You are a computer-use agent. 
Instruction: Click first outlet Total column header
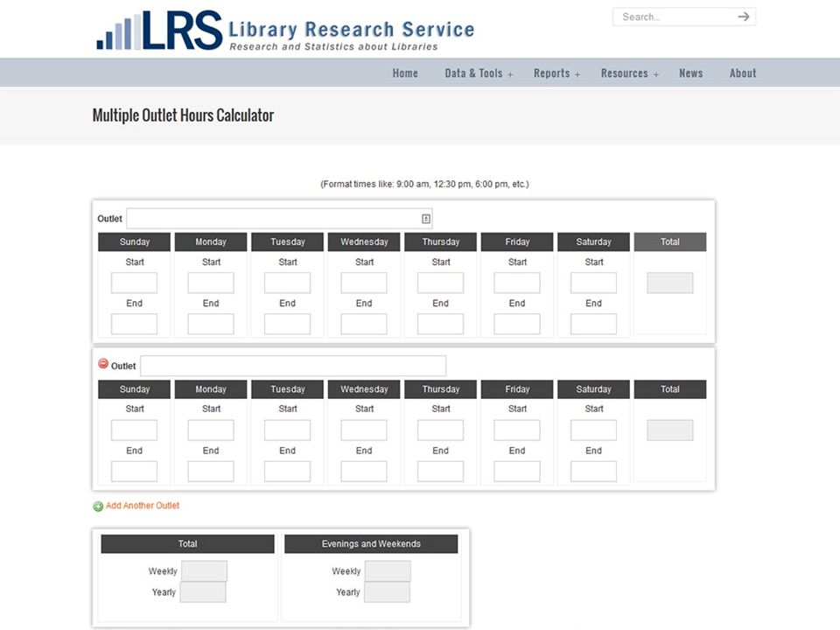click(670, 241)
